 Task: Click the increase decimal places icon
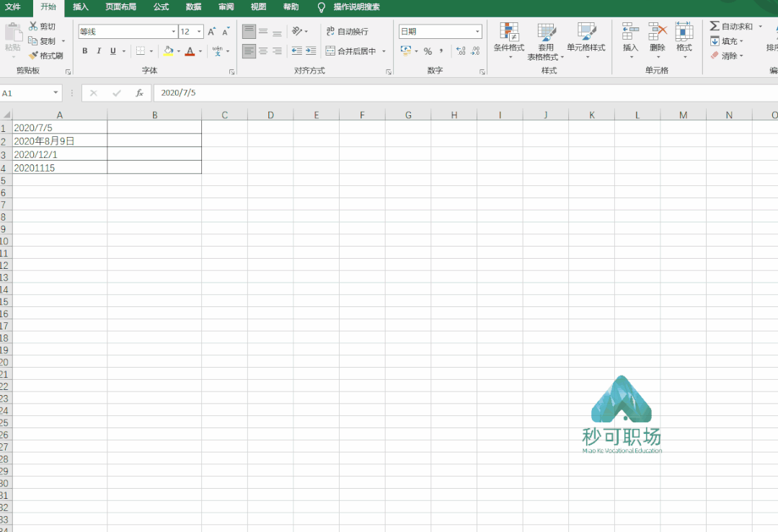pyautogui.click(x=461, y=51)
